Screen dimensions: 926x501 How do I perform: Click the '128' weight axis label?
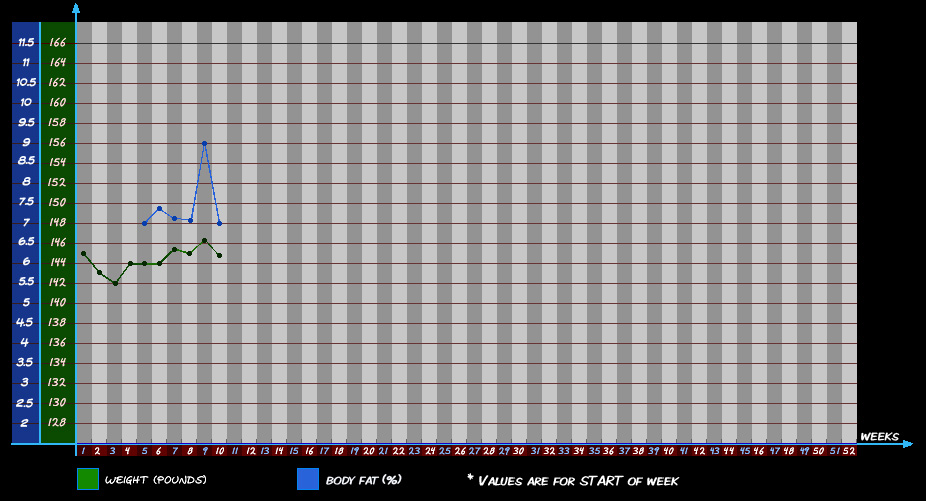pos(57,422)
